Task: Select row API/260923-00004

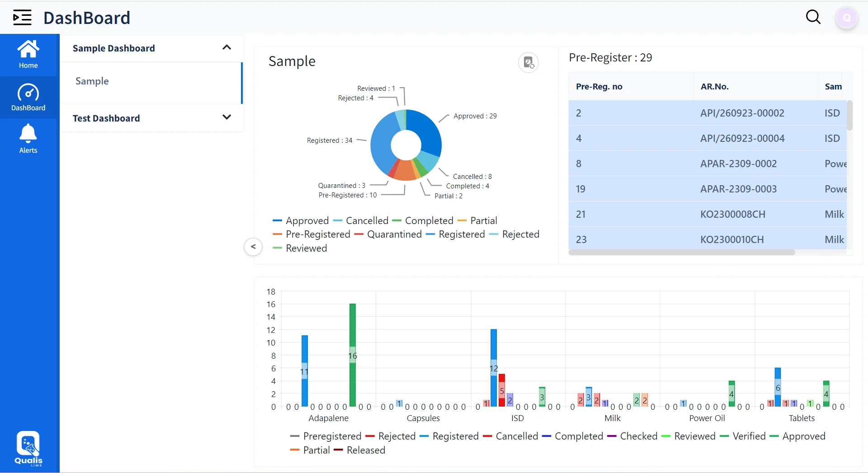Action: [x=708, y=138]
